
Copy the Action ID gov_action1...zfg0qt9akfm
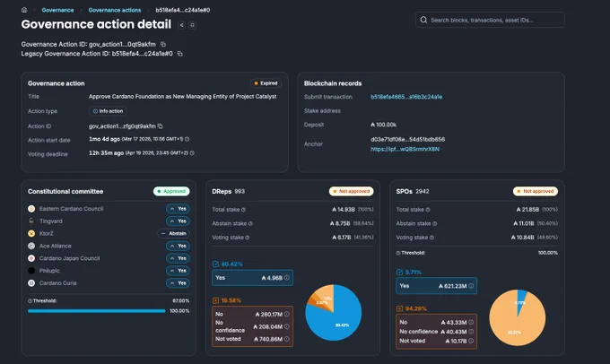pos(161,126)
